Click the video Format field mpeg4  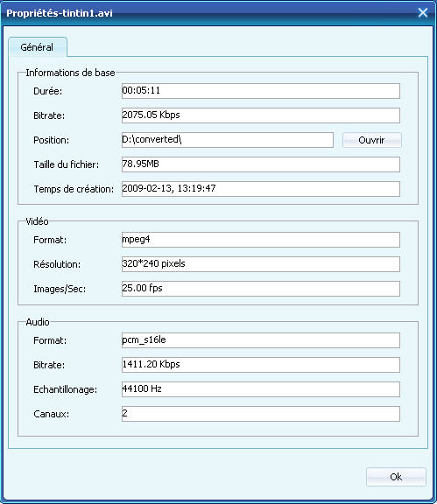(261, 240)
